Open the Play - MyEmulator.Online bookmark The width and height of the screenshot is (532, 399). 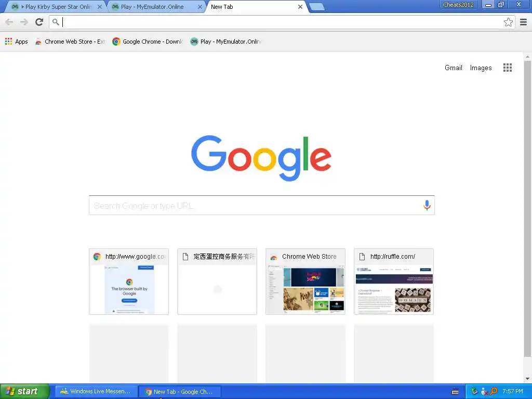pos(225,42)
